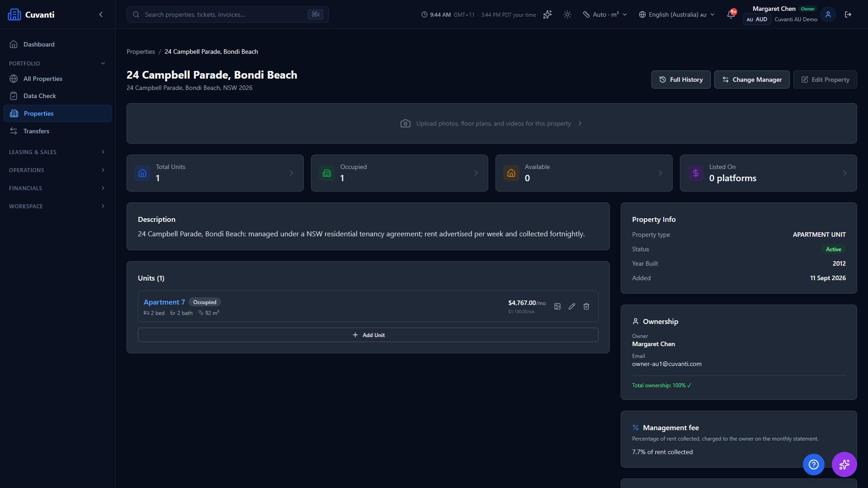Focus the search properties input field

[227, 14]
